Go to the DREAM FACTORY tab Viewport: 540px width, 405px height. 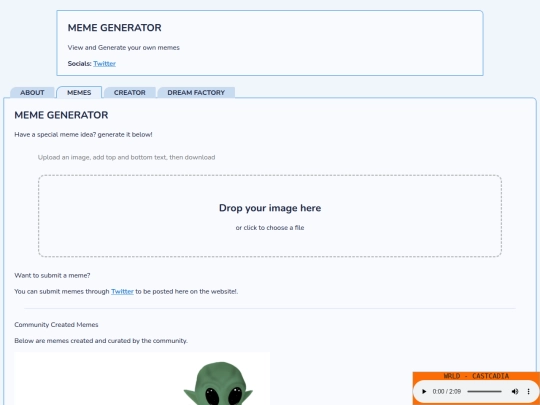pyautogui.click(x=196, y=93)
